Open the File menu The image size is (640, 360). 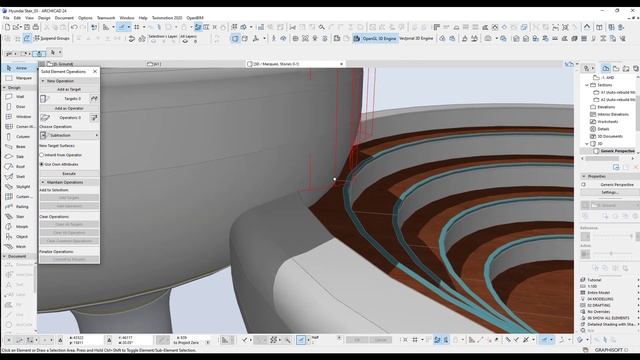[6, 18]
